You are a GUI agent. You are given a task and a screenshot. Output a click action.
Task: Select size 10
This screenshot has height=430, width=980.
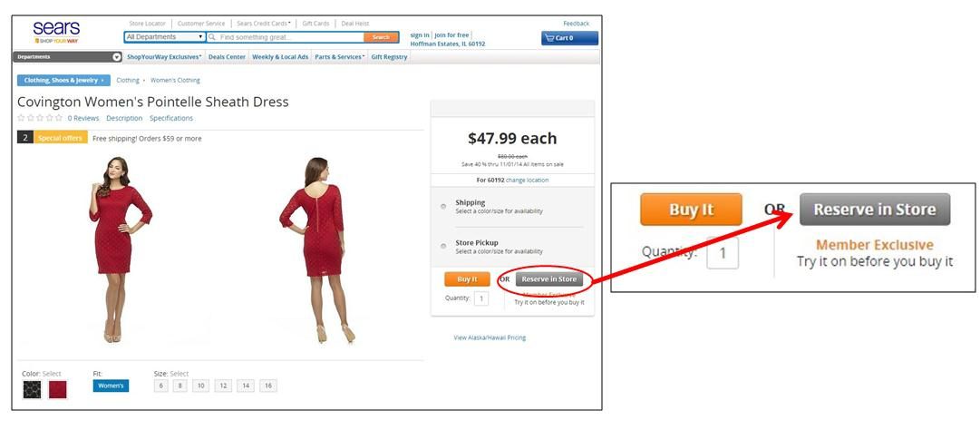point(200,386)
